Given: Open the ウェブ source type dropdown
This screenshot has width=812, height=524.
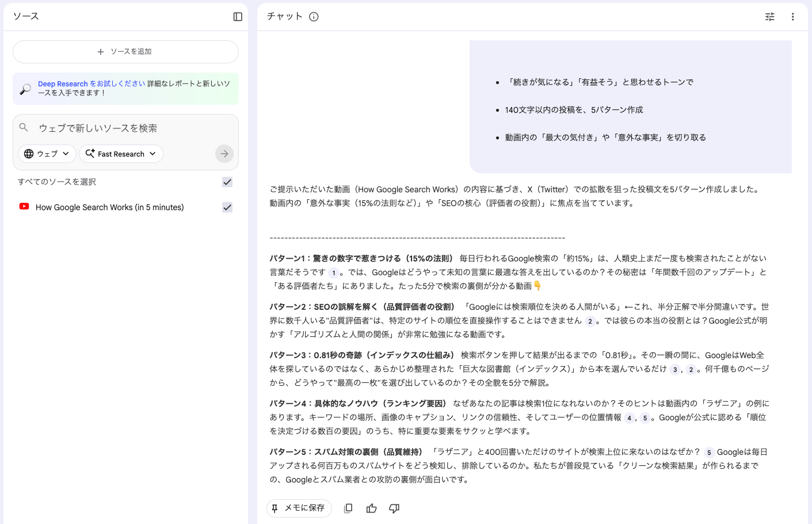Looking at the screenshot, I should pyautogui.click(x=47, y=154).
